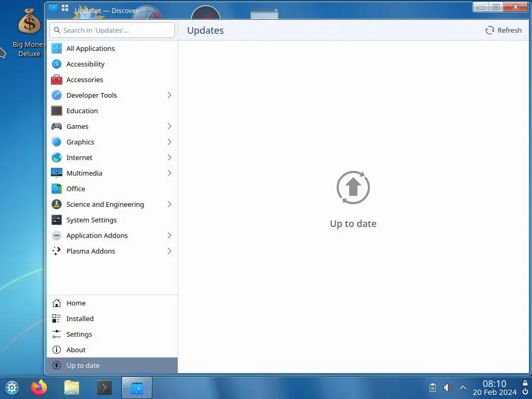Select the Education category label

point(82,111)
